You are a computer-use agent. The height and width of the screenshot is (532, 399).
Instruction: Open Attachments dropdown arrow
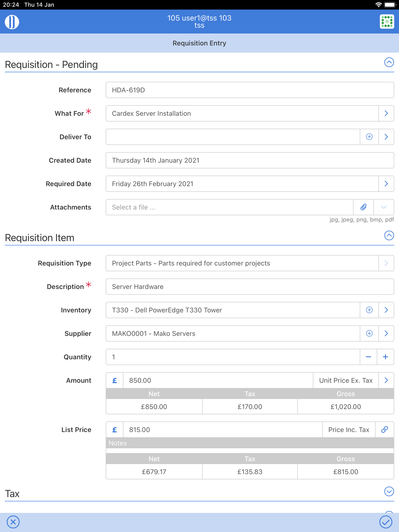(384, 207)
